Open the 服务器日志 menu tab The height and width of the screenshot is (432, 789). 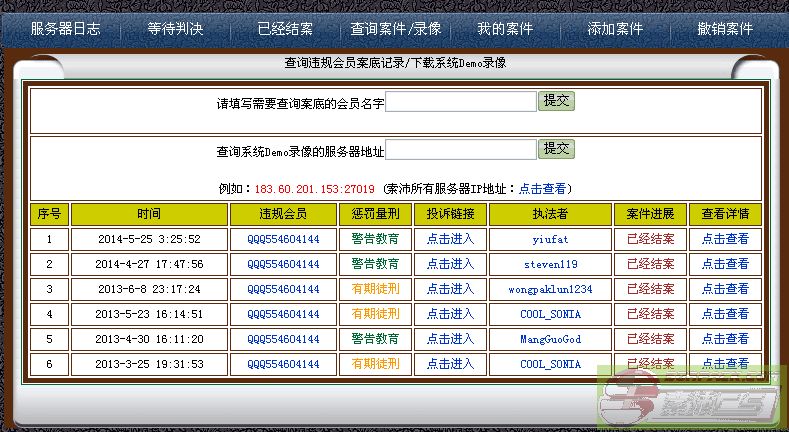65,29
